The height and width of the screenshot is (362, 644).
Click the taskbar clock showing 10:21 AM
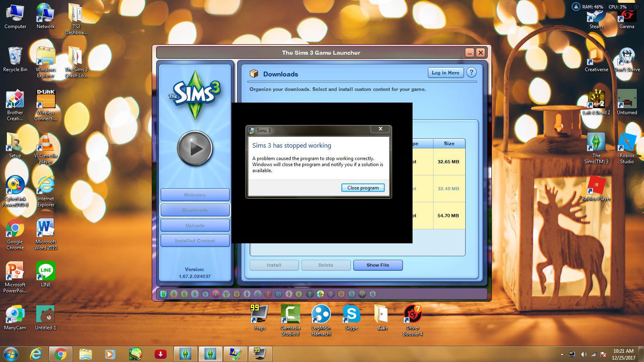coord(623,354)
